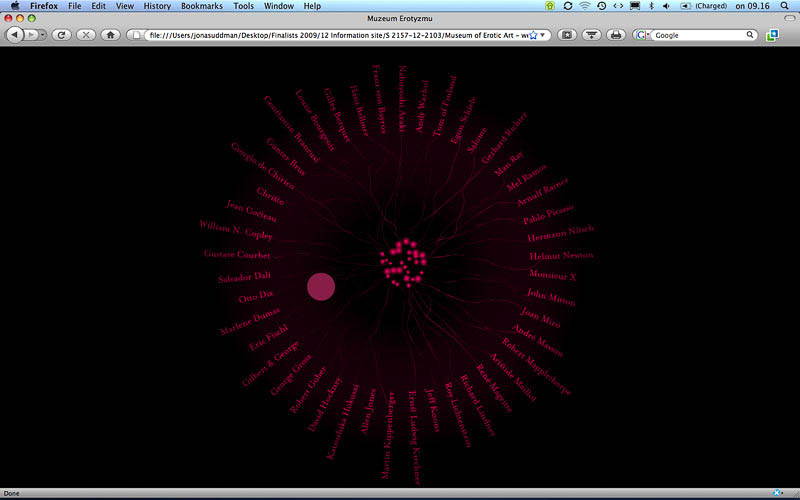Select artist Salvador Dalí

(x=244, y=277)
